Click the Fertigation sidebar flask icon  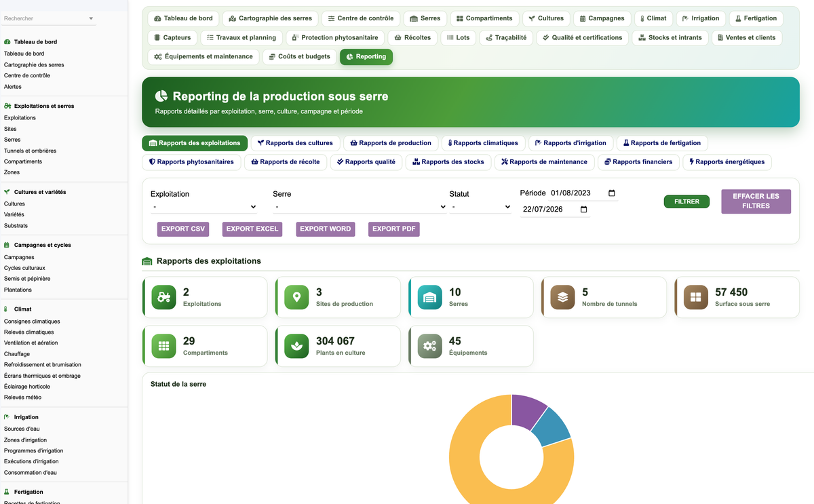(7, 492)
